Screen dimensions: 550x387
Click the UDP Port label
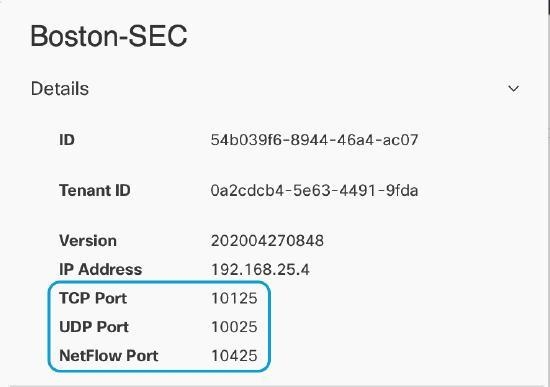(x=94, y=327)
